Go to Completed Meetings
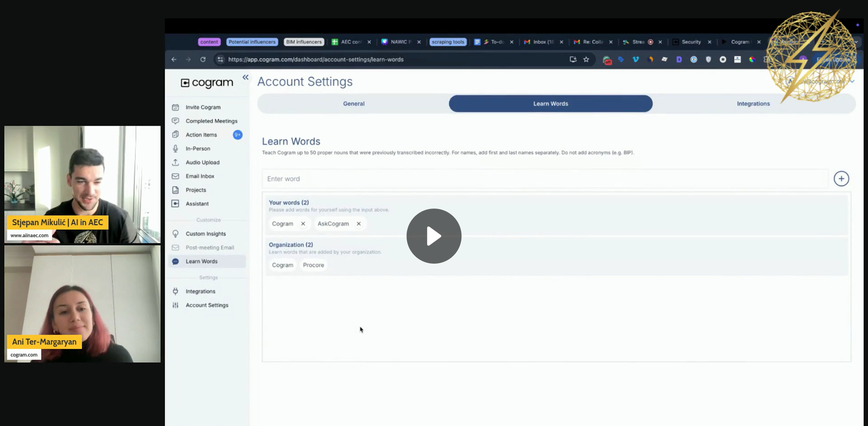 [x=211, y=121]
